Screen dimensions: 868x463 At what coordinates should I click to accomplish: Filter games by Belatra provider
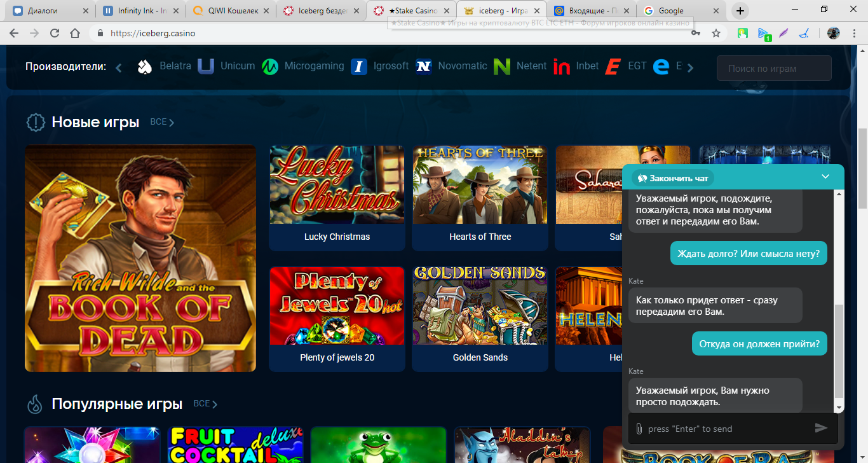point(164,66)
